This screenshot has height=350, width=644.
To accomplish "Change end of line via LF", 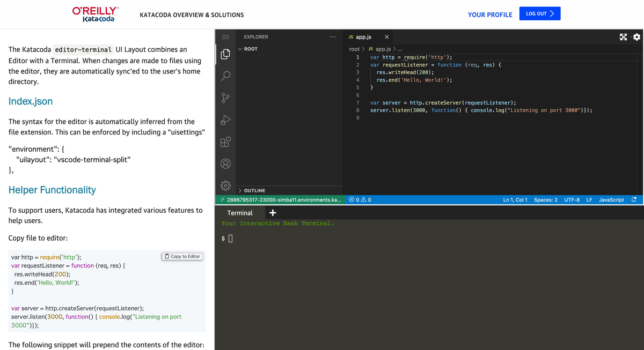I will pos(589,200).
